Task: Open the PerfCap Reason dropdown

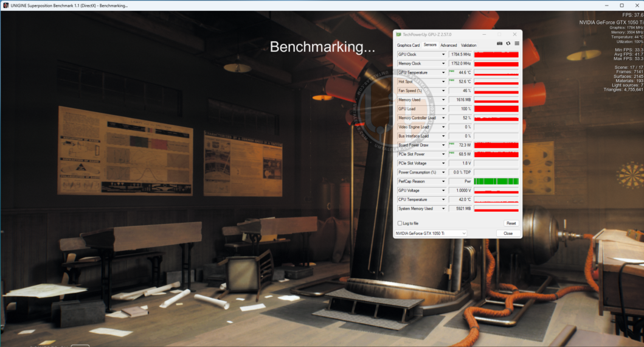Action: pos(443,181)
